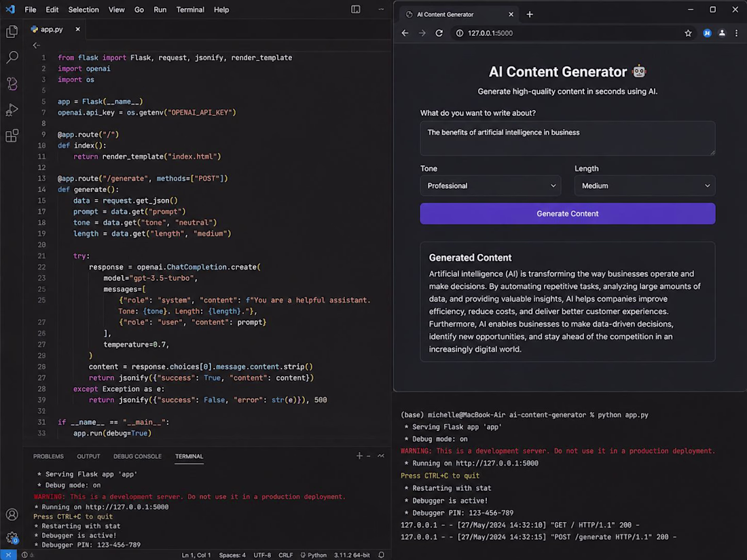The image size is (747, 560).
Task: Close the AI Content Generator browser tab
Action: tap(511, 14)
